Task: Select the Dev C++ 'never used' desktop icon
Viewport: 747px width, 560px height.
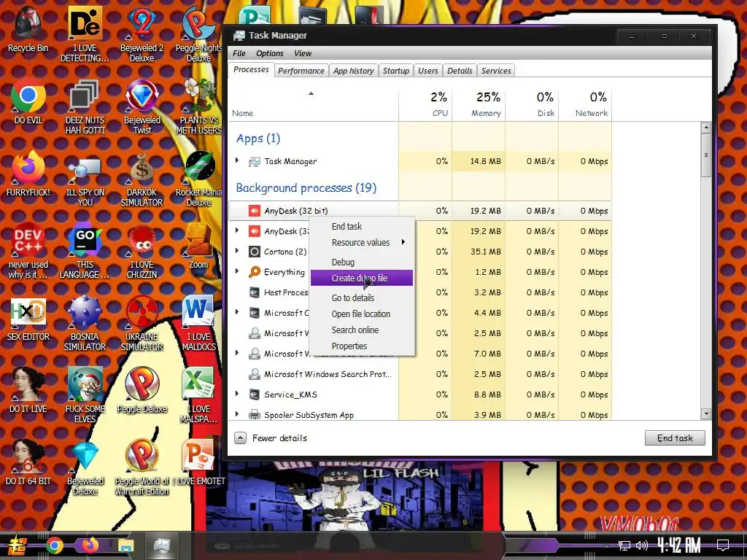Action: [28, 251]
